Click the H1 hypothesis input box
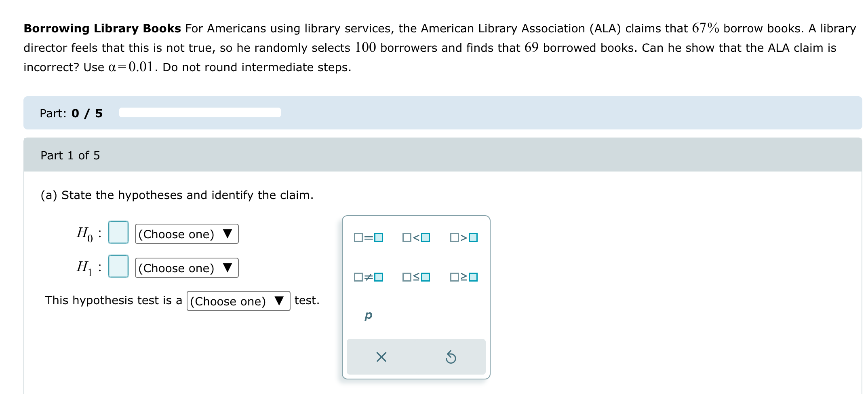This screenshot has width=868, height=394. tap(118, 267)
